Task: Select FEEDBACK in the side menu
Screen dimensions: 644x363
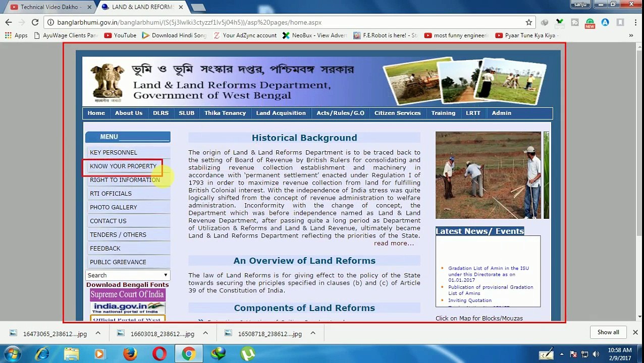Action: 128,248
